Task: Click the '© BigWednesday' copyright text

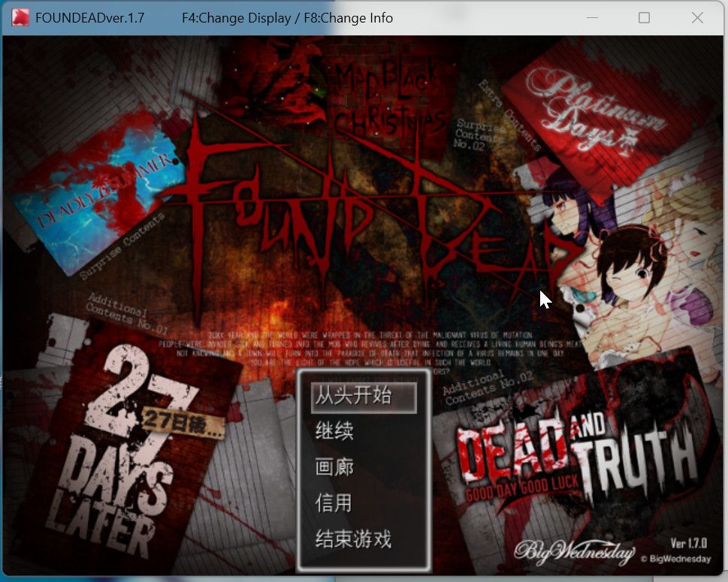Action: click(676, 559)
